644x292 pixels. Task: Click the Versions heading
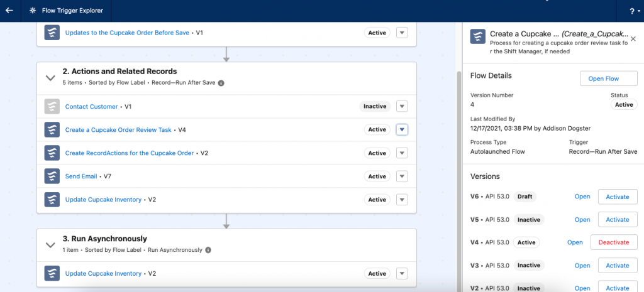(485, 176)
